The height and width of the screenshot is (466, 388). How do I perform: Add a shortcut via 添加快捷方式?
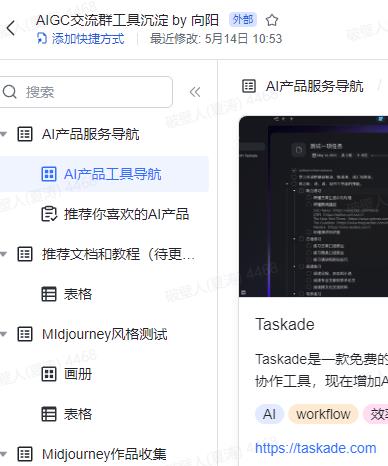point(80,39)
